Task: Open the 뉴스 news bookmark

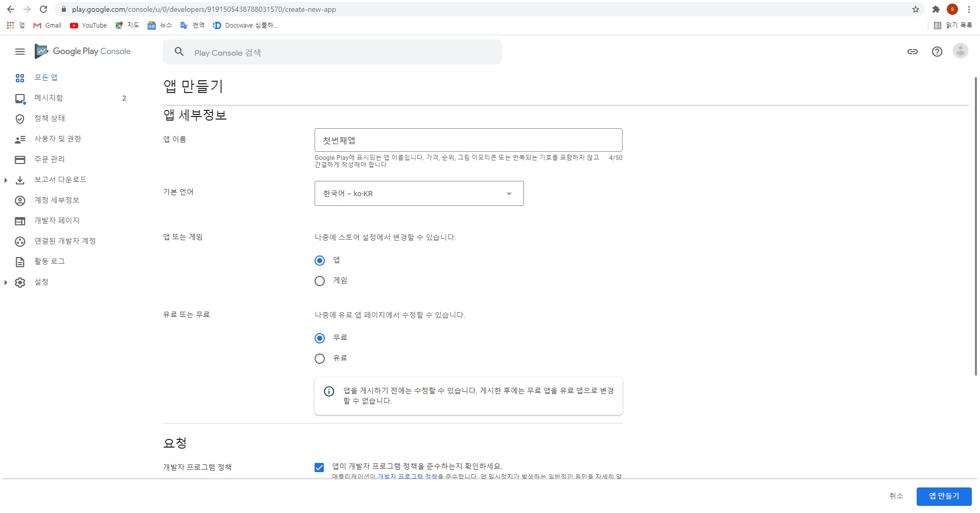Action: (x=160, y=25)
